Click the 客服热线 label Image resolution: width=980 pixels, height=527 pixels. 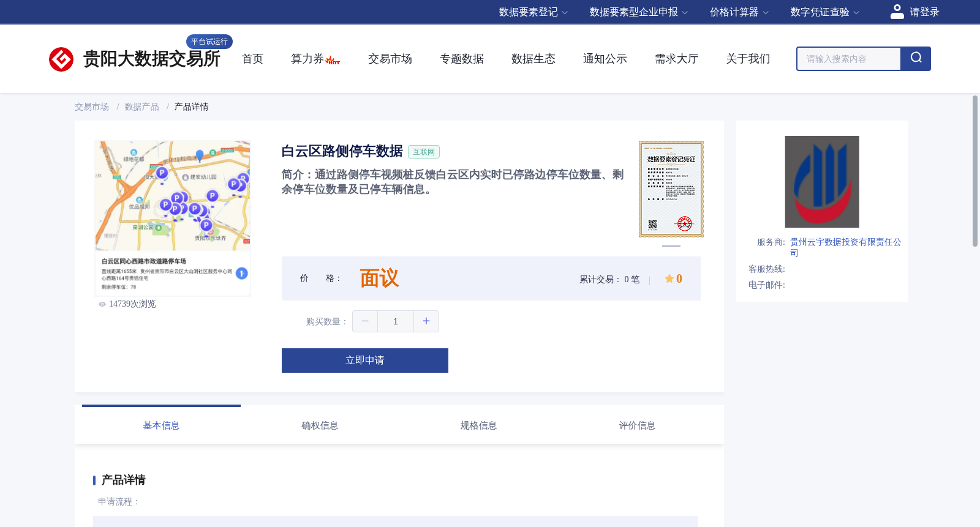[767, 269]
